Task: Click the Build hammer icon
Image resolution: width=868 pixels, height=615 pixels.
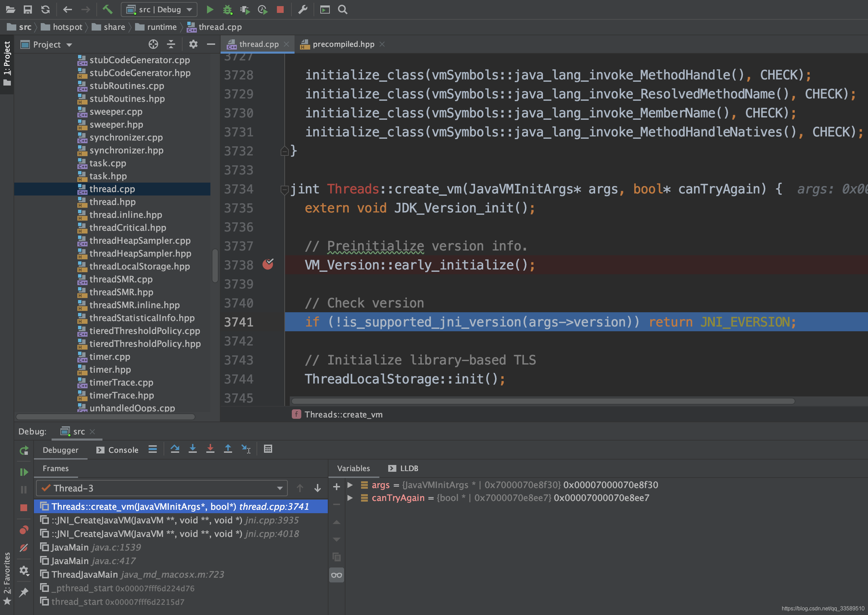Action: coord(108,10)
